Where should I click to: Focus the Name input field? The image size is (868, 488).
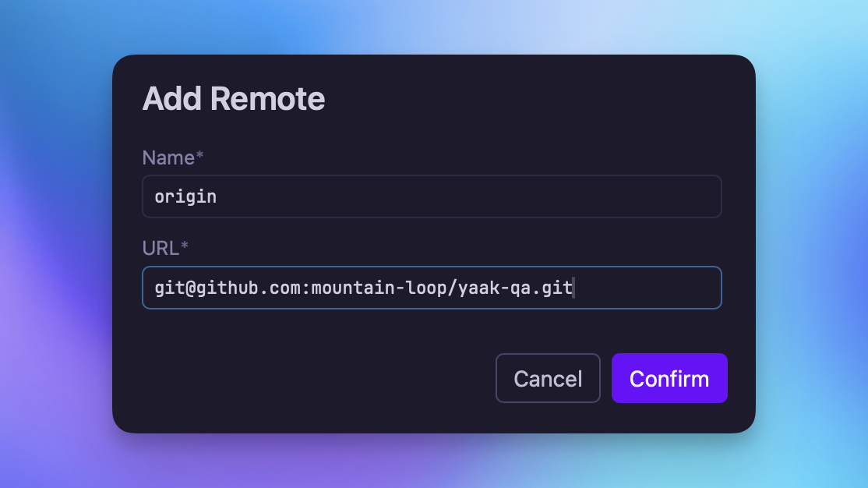(432, 196)
